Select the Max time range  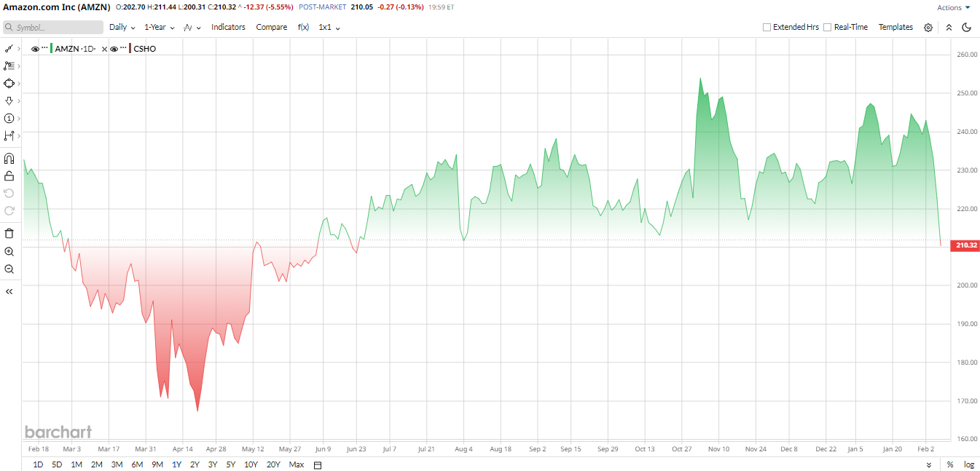[297, 464]
